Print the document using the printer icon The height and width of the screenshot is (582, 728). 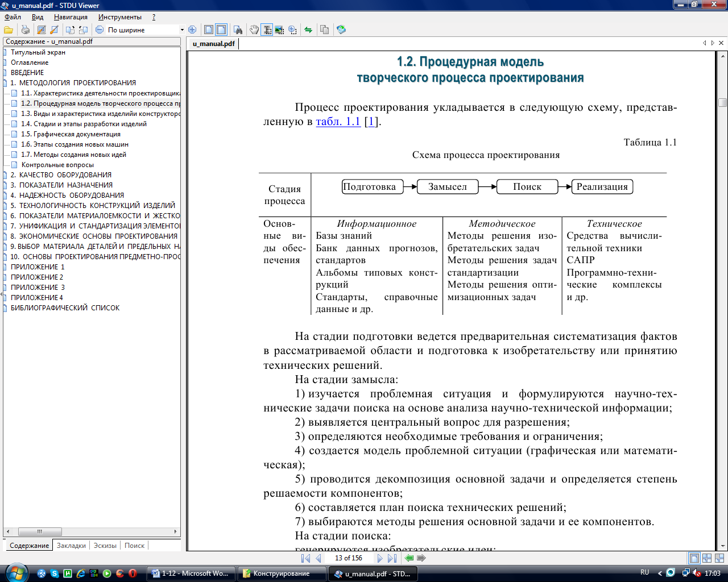(x=26, y=30)
